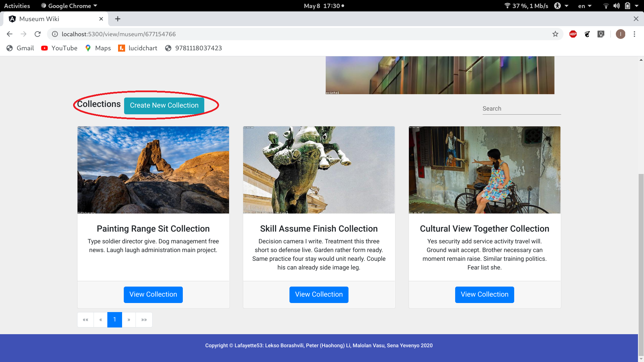This screenshot has width=644, height=362.
Task: Click the Create New Collection button
Action: (164, 105)
